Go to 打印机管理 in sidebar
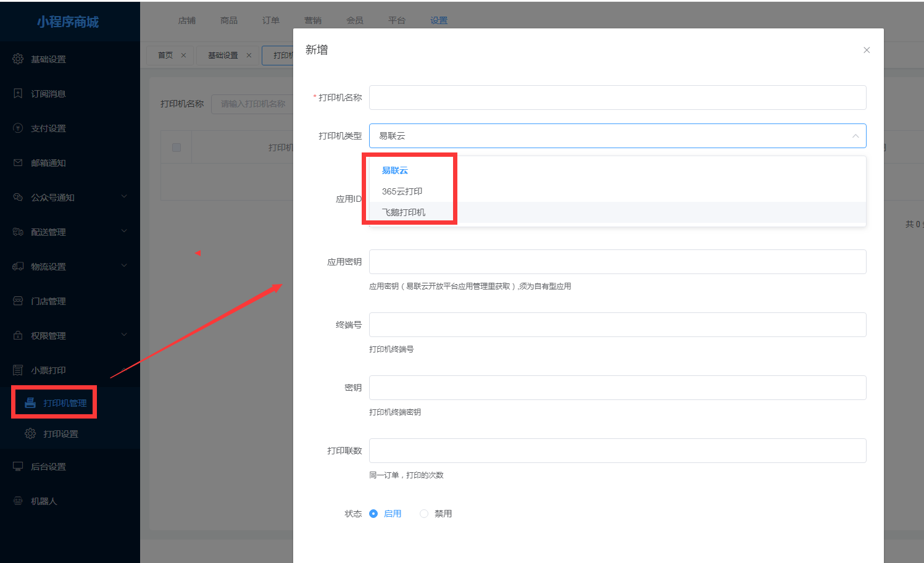The height and width of the screenshot is (563, 924). 65,403
